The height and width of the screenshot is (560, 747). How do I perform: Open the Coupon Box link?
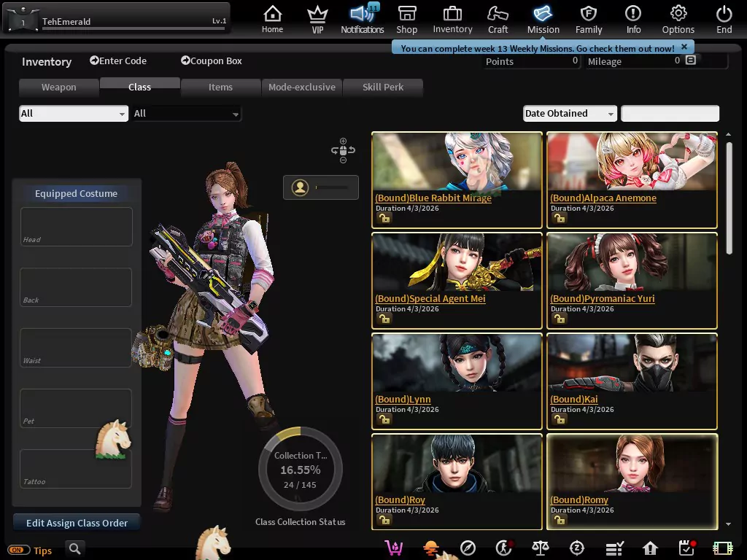coord(211,61)
